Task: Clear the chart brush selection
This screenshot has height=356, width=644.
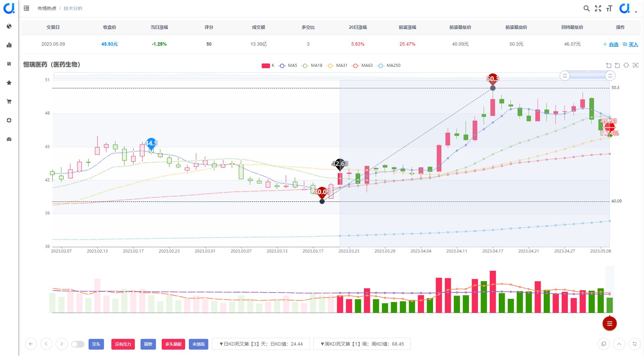Action: (x=636, y=65)
